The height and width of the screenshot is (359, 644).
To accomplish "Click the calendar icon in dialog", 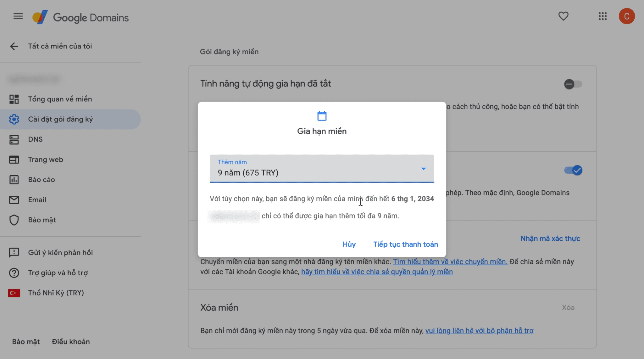I will click(322, 116).
